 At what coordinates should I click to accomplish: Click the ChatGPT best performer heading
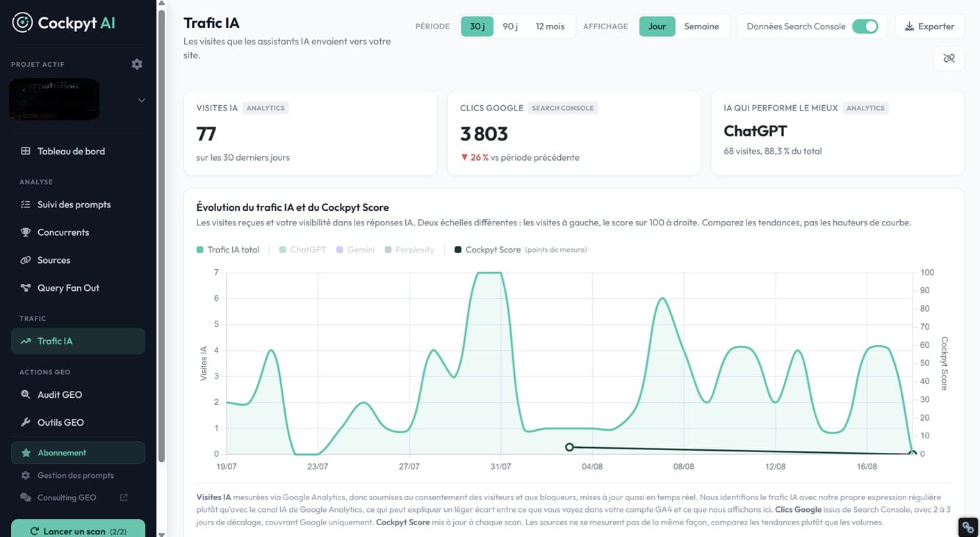756,131
